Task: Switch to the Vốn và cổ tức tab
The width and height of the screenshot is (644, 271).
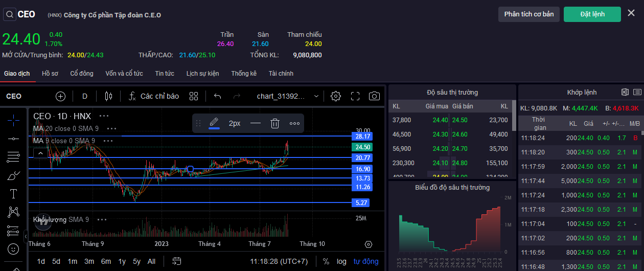Action: 124,74
